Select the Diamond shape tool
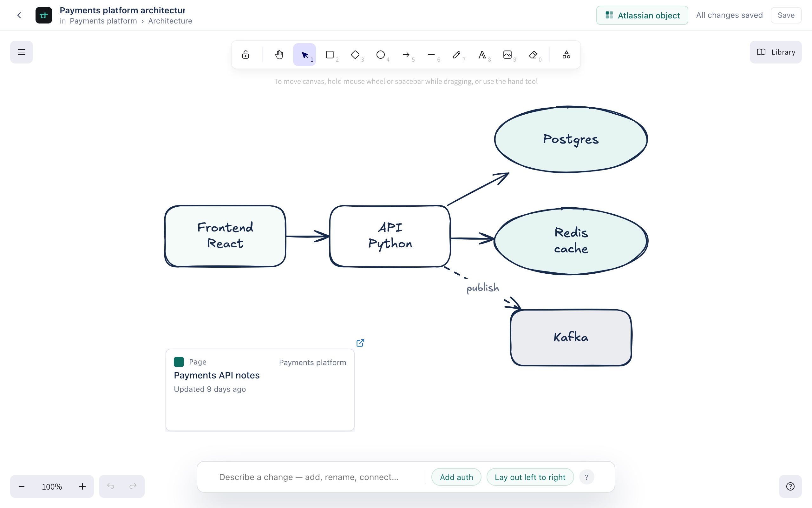The image size is (812, 508). pos(355,55)
